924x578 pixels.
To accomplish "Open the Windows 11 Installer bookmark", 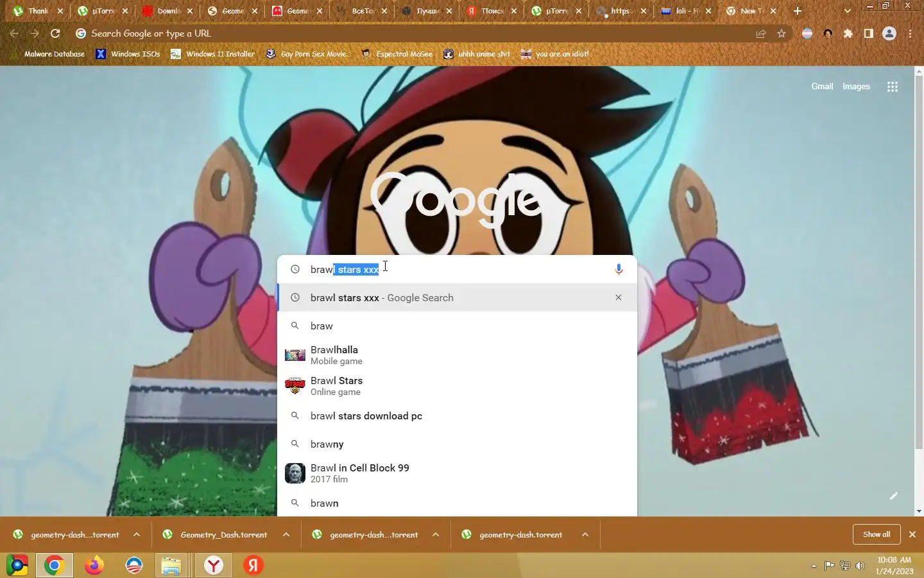I will (x=212, y=54).
